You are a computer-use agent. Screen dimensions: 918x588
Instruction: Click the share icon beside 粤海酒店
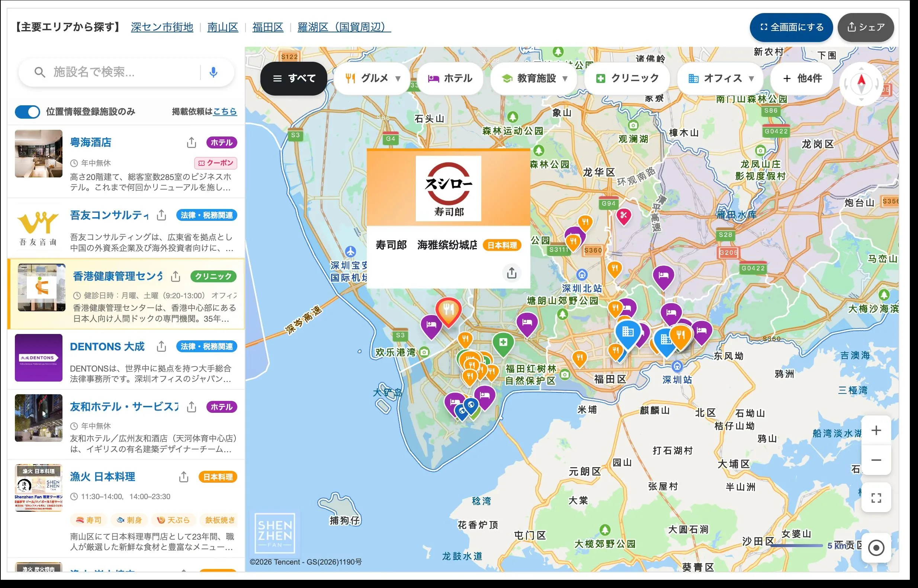192,143
